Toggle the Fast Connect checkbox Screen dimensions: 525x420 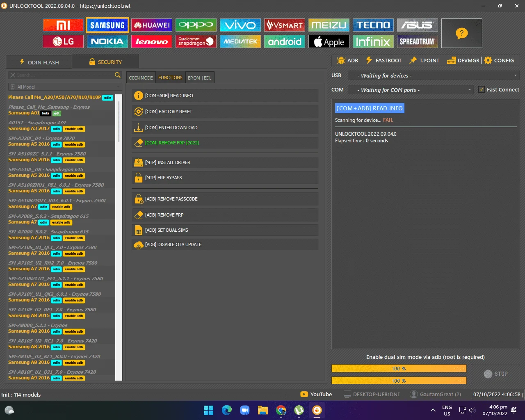tap(482, 89)
